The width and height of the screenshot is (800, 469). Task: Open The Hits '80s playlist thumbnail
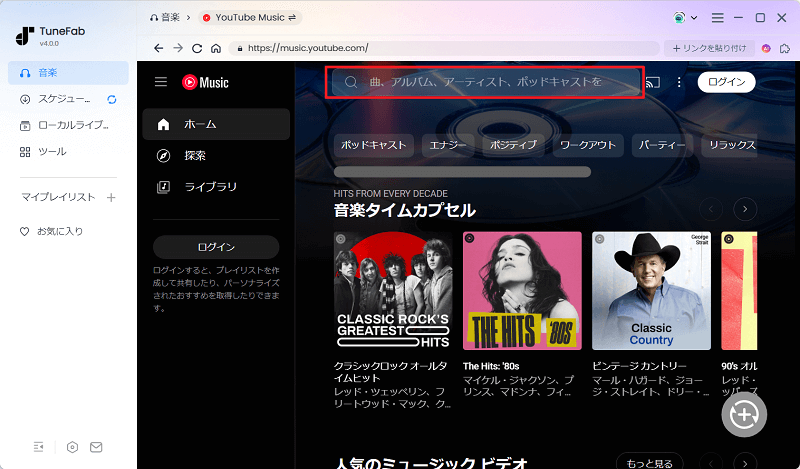pos(522,291)
